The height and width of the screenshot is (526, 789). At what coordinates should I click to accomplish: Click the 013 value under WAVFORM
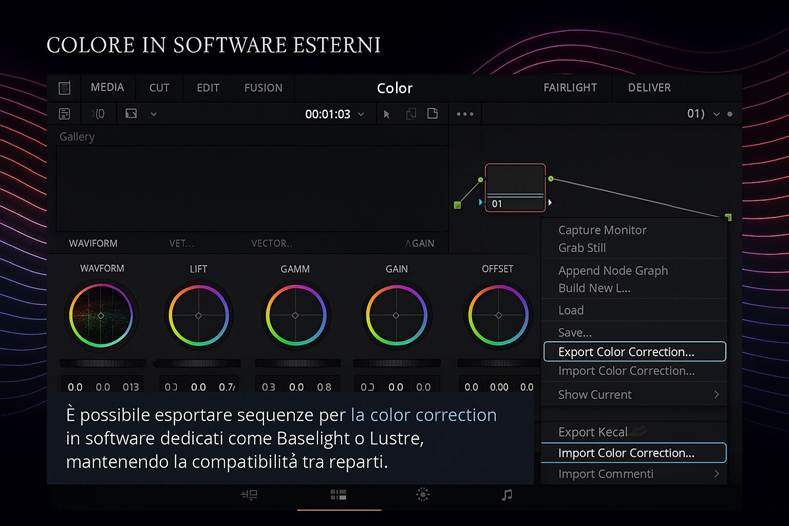pyautogui.click(x=131, y=387)
